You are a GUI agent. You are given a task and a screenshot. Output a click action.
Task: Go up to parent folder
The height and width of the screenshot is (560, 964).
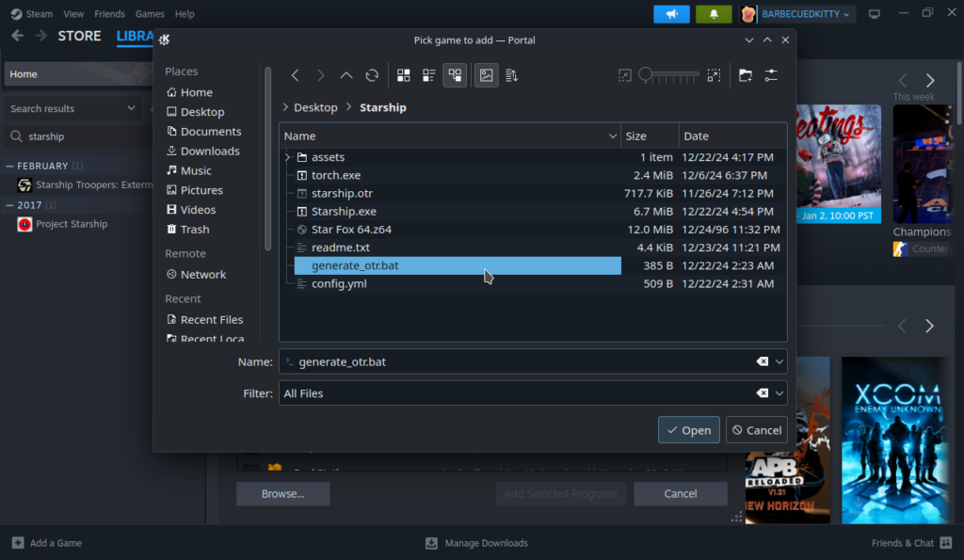tap(346, 75)
